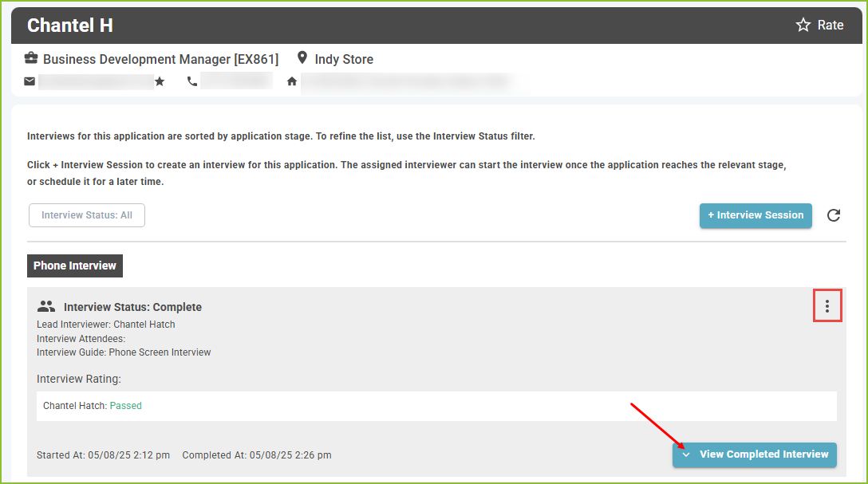868x484 pixels.
Task: Click Interview Status: Complete heading
Action: pyautogui.click(x=133, y=307)
